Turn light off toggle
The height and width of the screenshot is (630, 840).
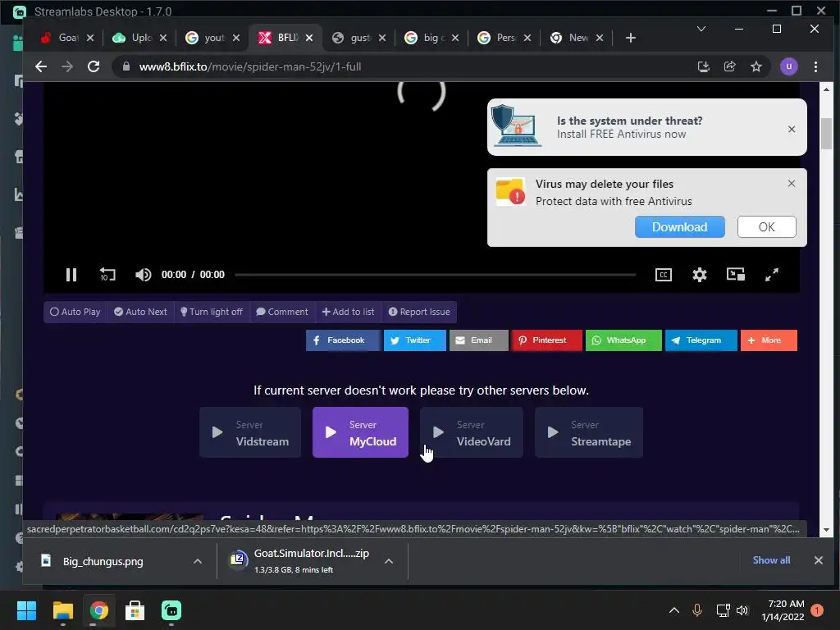click(212, 312)
